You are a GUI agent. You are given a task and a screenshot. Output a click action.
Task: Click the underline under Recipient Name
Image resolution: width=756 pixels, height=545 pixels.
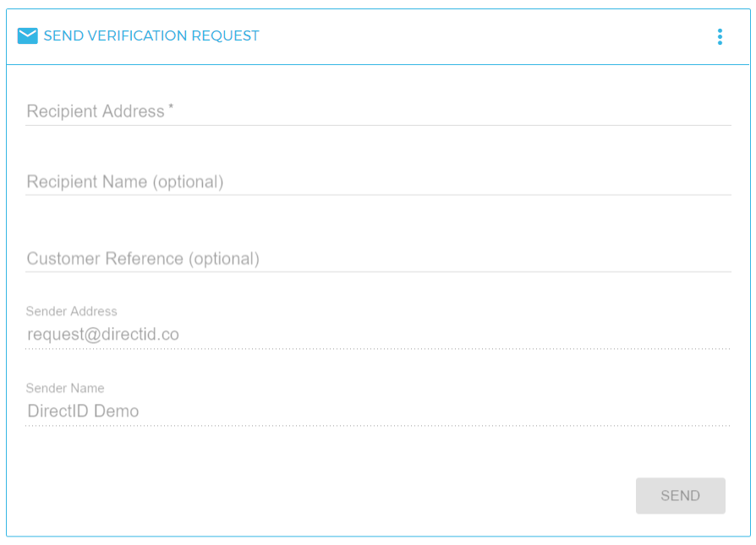coord(378,195)
